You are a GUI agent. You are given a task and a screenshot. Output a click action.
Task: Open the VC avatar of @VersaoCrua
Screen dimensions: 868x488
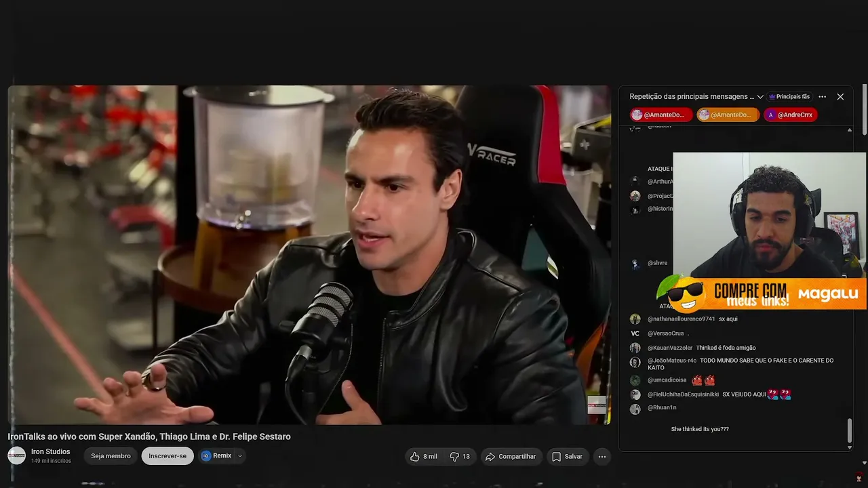coord(635,333)
